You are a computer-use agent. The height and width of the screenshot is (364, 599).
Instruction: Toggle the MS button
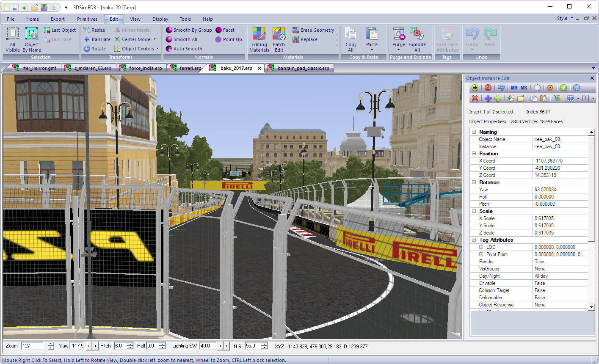[524, 88]
